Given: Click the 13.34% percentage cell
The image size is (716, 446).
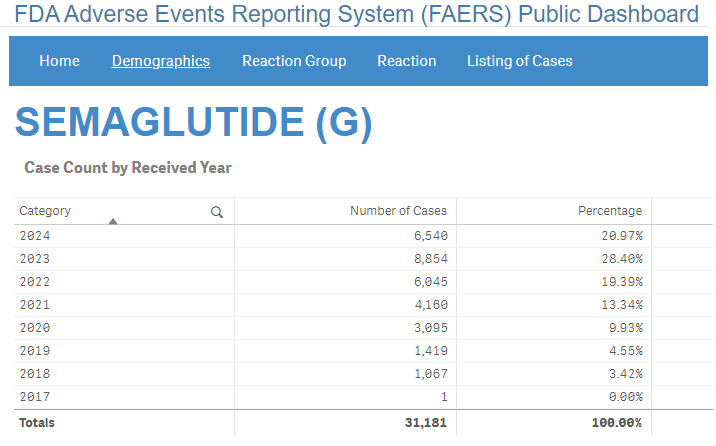Looking at the screenshot, I should [x=622, y=304].
